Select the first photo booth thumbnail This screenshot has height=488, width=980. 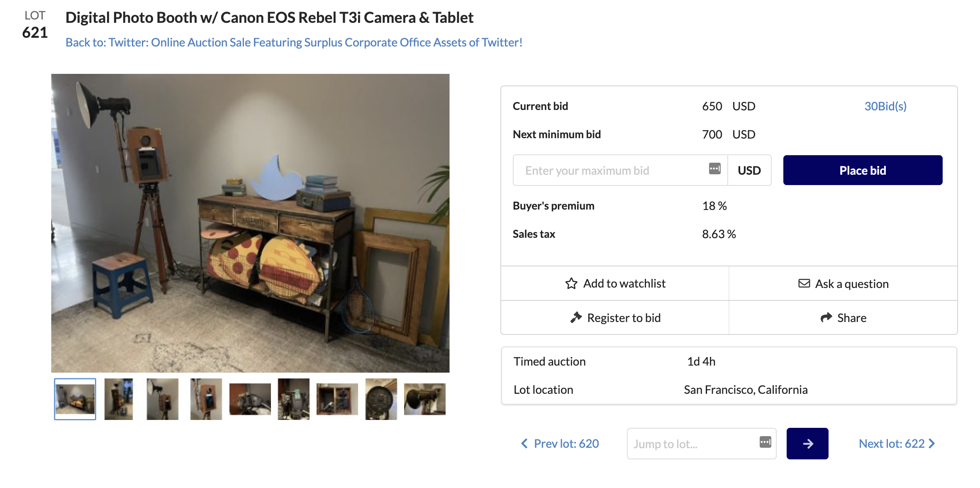pyautogui.click(x=75, y=399)
